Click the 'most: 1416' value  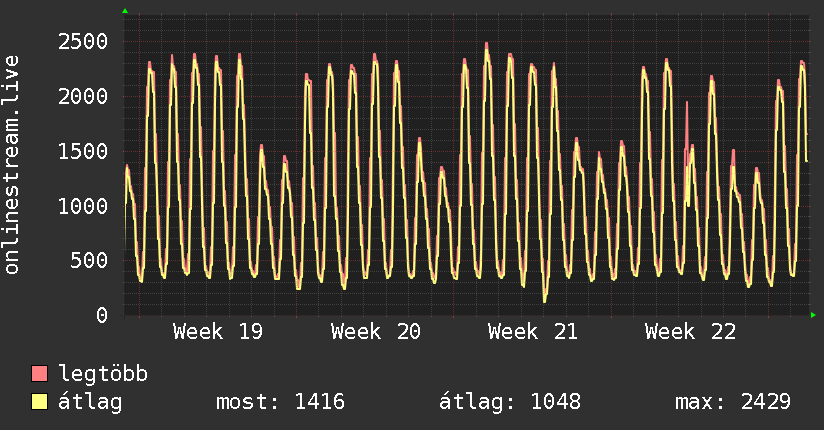point(280,402)
